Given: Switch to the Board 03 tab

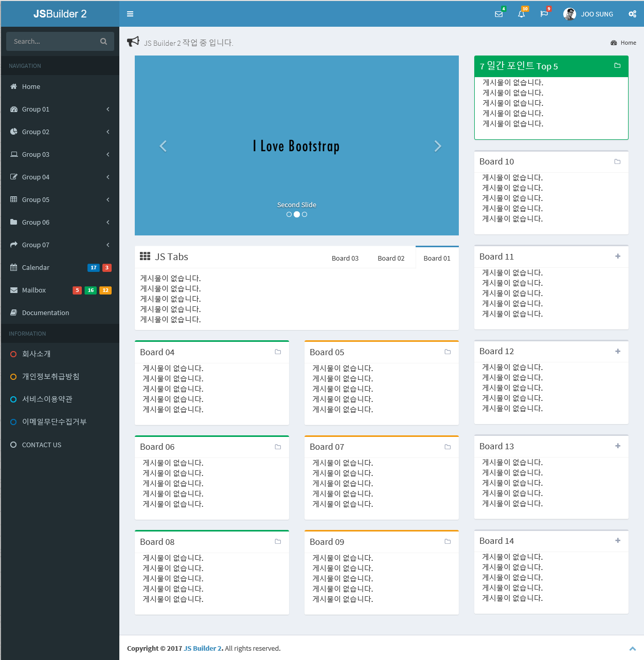Looking at the screenshot, I should point(345,258).
